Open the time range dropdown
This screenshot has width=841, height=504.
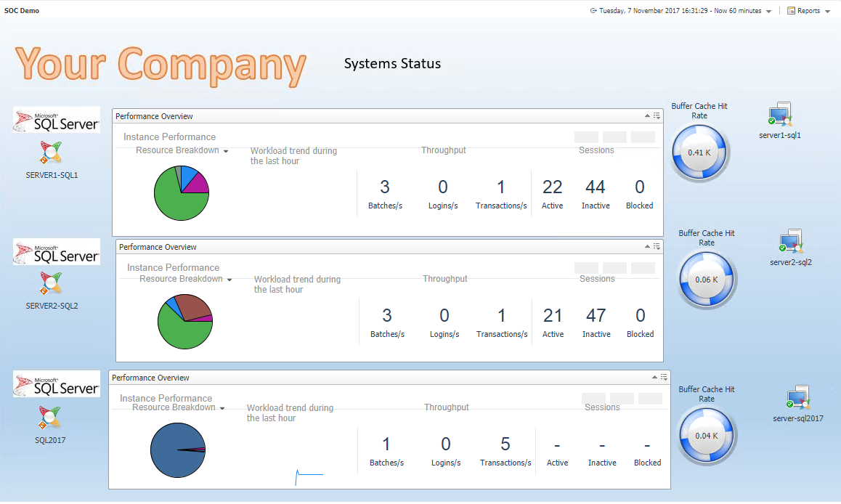pyautogui.click(x=769, y=12)
